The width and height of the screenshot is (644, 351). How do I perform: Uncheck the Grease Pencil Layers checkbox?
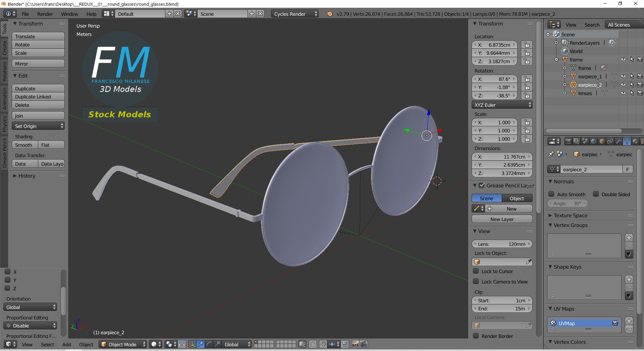(x=482, y=185)
